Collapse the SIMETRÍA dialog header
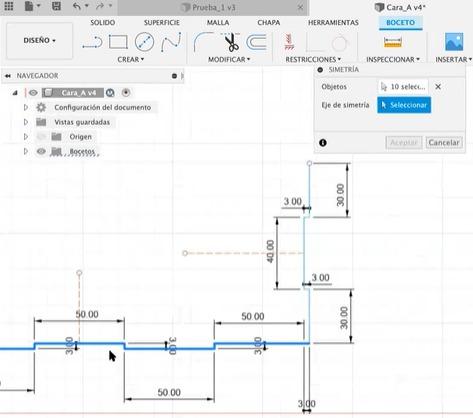The image size is (473, 418). click(x=320, y=70)
